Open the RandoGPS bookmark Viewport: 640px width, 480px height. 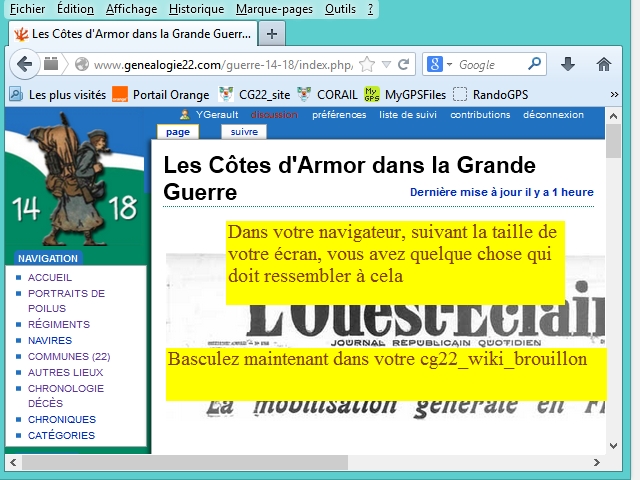point(490,95)
